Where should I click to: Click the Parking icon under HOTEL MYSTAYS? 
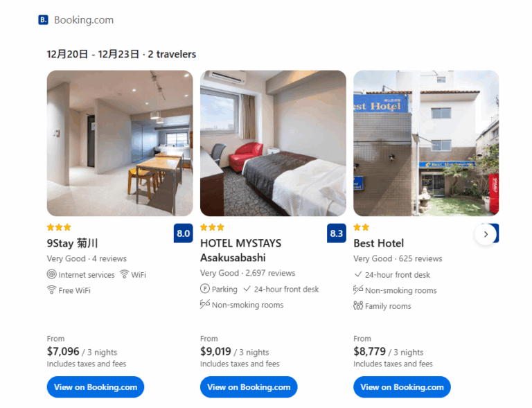205,289
